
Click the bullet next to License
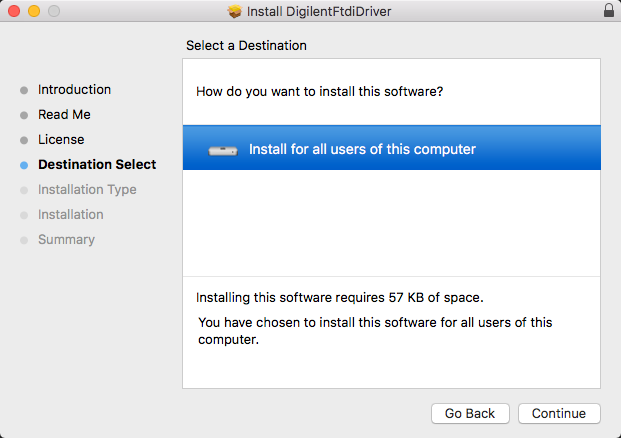[24, 140]
